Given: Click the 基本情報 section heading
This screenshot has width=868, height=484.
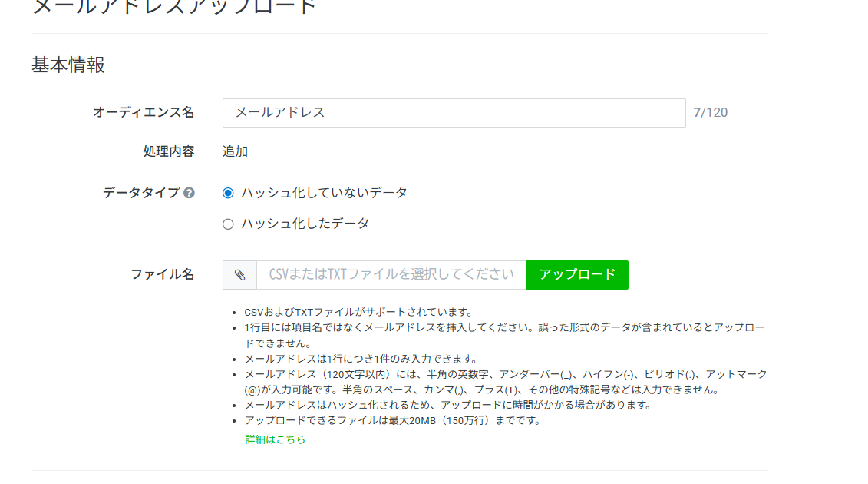Looking at the screenshot, I should point(68,65).
